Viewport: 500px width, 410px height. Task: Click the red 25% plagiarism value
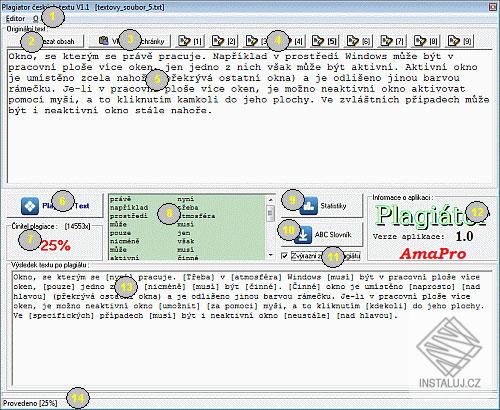tap(55, 246)
